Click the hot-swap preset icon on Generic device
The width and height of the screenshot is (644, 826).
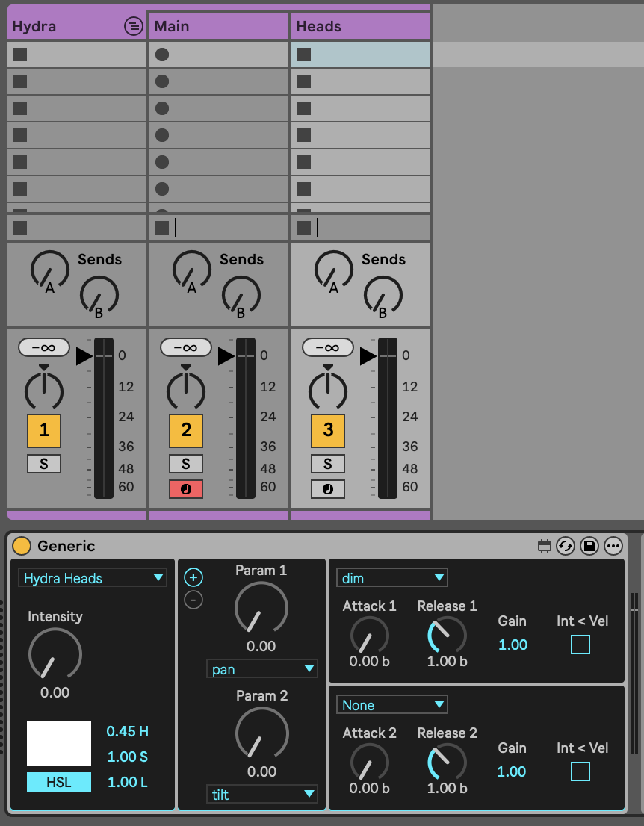[566, 547]
